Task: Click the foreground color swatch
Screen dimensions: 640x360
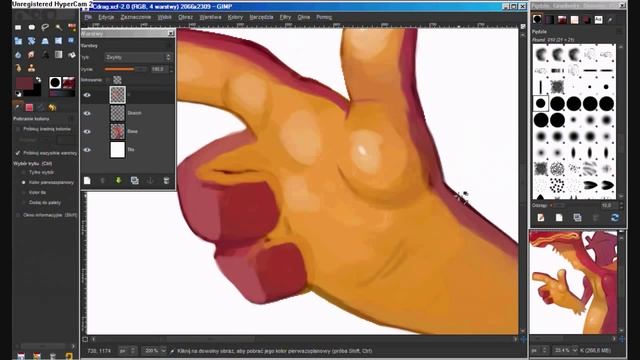Action: click(x=24, y=83)
